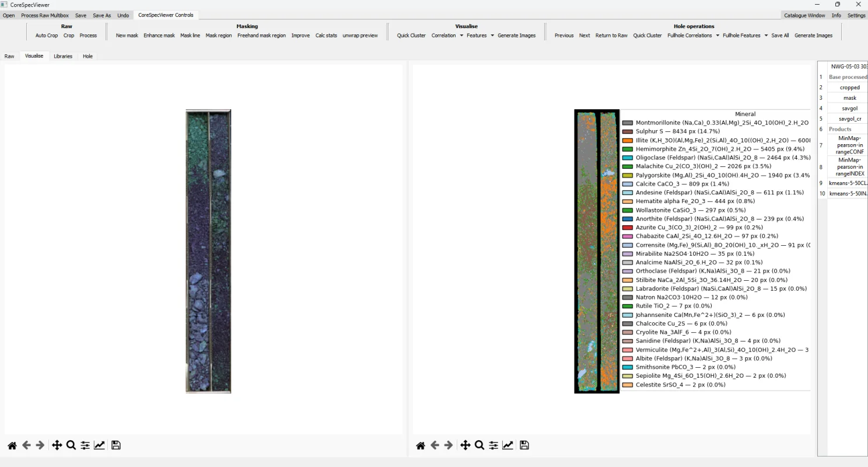Click the Illite orange legend swatch
The width and height of the screenshot is (868, 467).
click(x=628, y=141)
